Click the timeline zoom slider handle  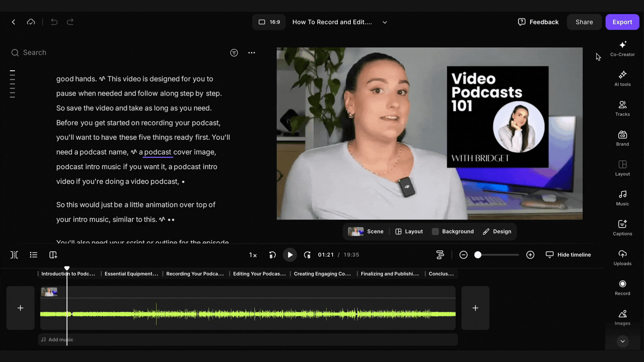pos(478,255)
